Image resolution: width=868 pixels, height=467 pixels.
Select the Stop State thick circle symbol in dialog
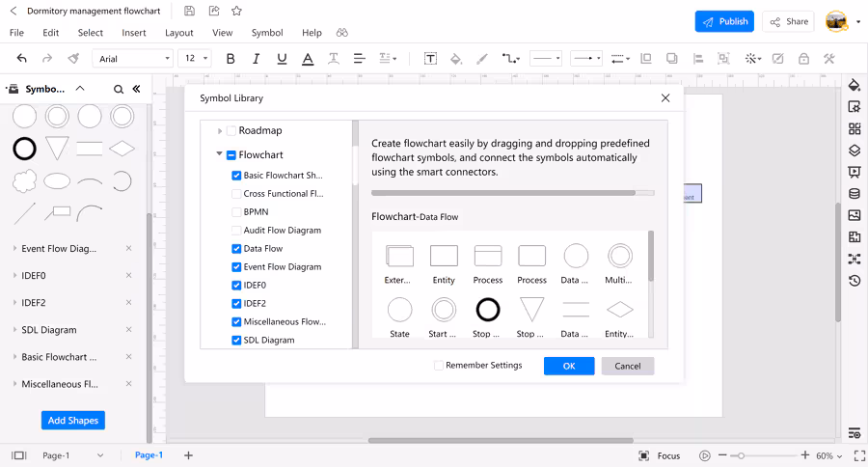pos(488,310)
